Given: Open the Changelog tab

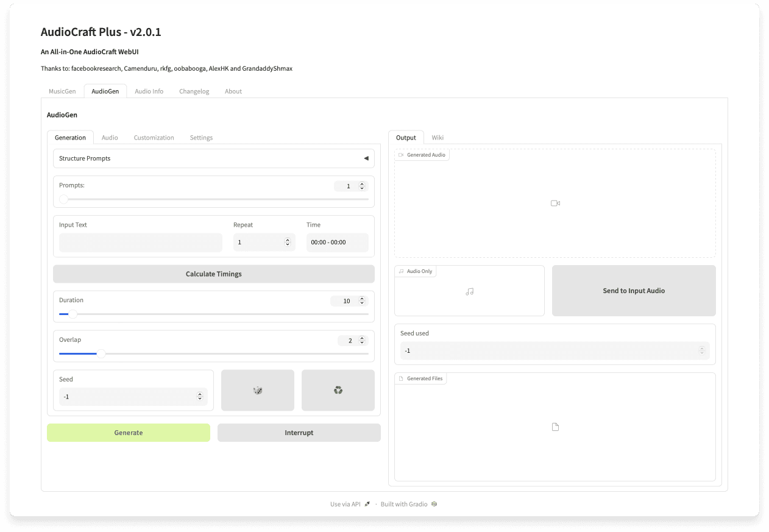Looking at the screenshot, I should click(x=194, y=91).
